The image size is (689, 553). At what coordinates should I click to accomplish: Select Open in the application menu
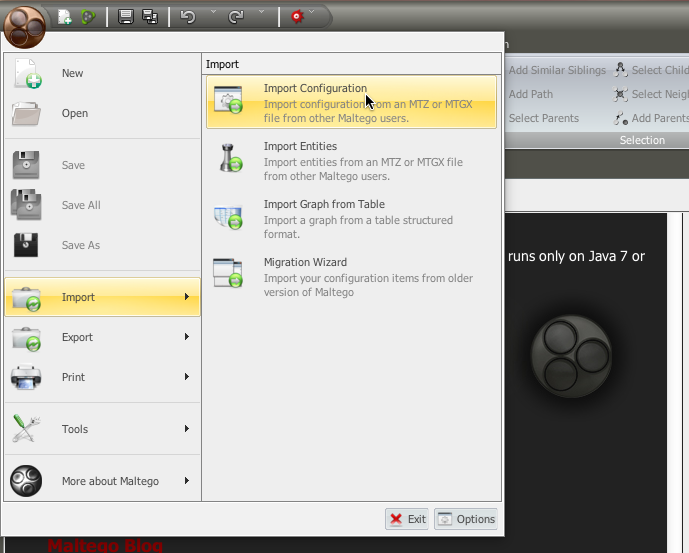(102, 113)
